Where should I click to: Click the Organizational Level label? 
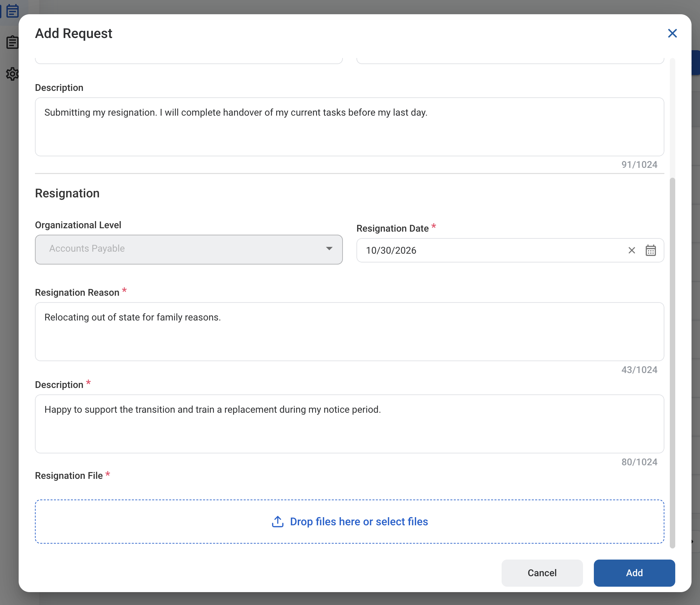pyautogui.click(x=78, y=225)
